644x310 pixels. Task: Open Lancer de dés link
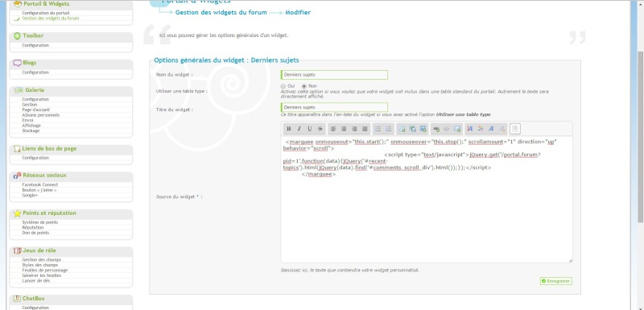(35, 281)
